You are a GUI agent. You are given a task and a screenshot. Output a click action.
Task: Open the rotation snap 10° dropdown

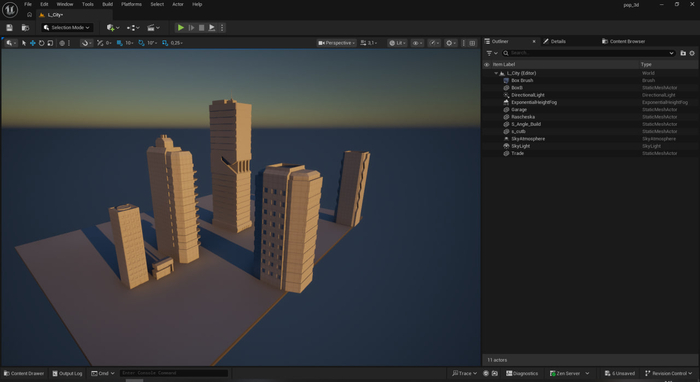(152, 43)
